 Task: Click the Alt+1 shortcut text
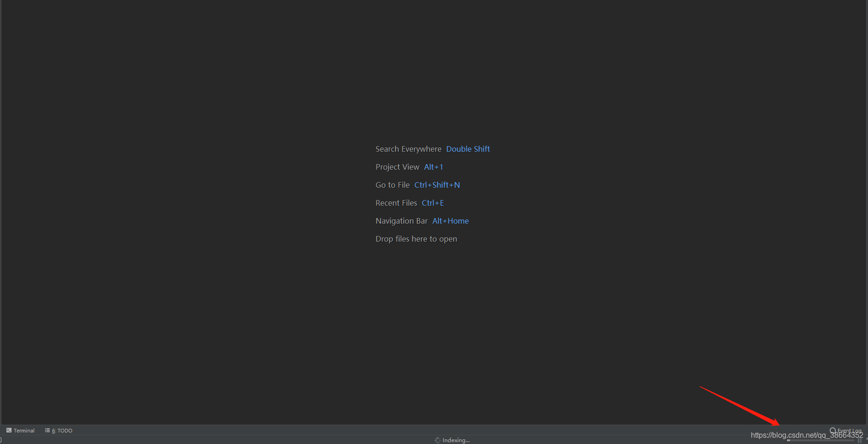tap(433, 167)
